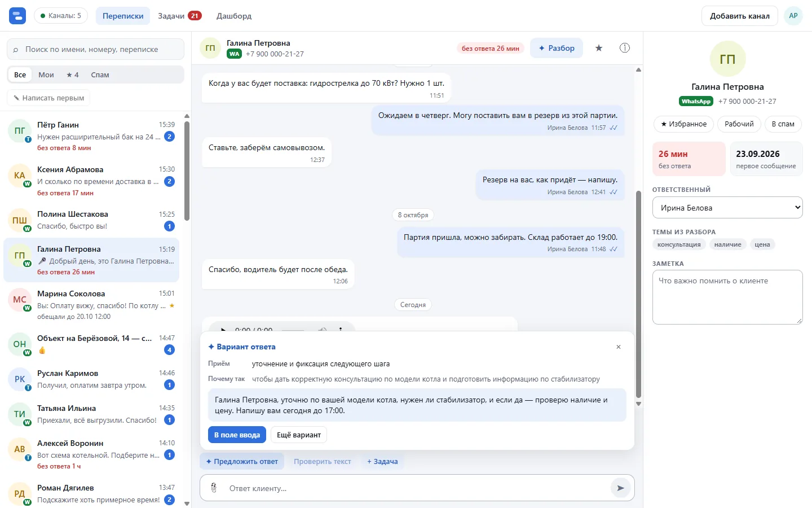The image size is (812, 508).
Task: Click Марина Соколова's МС avatar
Action: [x=20, y=300]
